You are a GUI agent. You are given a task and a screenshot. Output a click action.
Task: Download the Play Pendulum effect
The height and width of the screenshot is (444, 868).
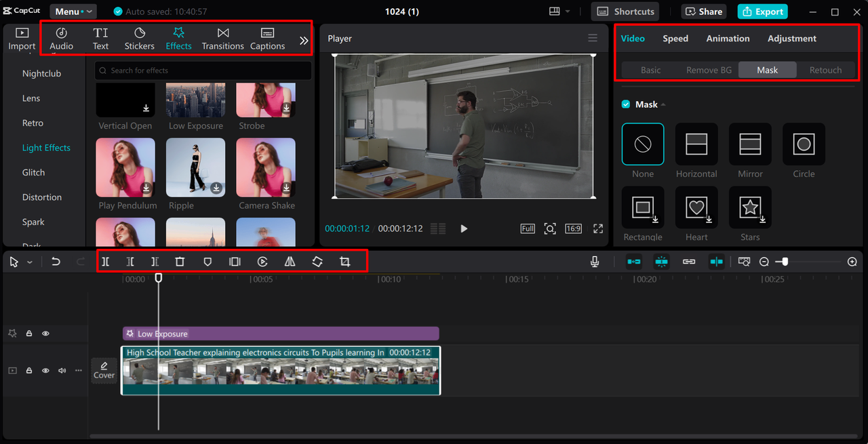[146, 188]
